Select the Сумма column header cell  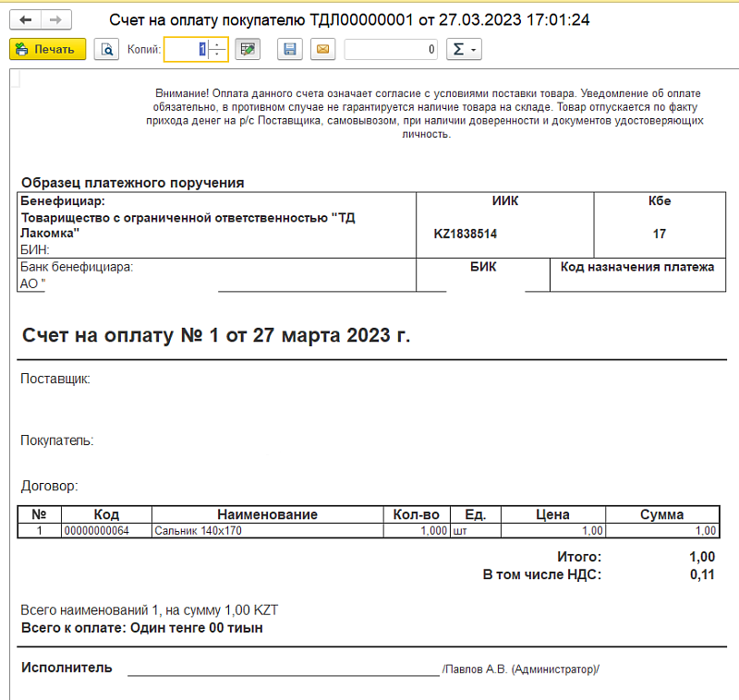[x=661, y=515]
